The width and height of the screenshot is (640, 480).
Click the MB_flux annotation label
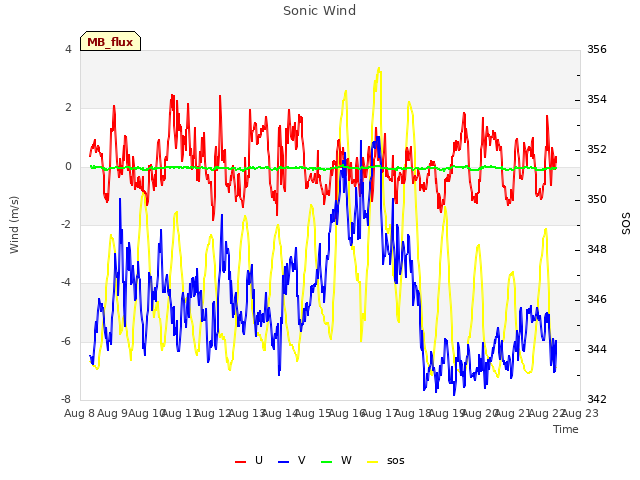[x=110, y=42]
